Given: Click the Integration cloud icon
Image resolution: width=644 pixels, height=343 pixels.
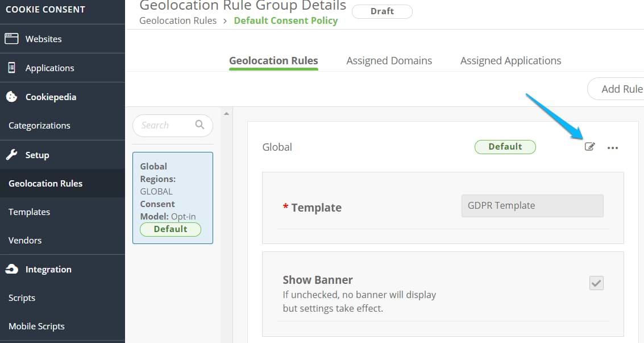Looking at the screenshot, I should pyautogui.click(x=11, y=269).
